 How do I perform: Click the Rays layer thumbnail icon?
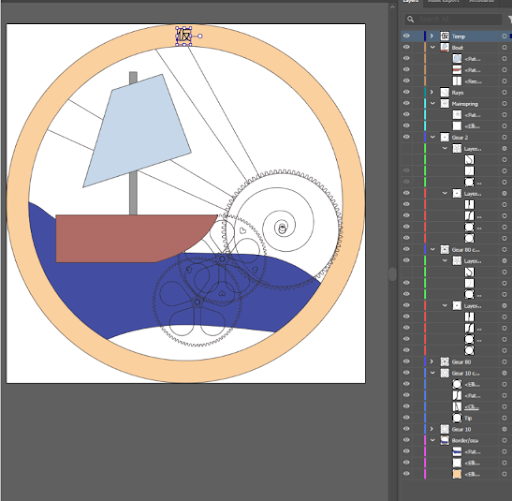445,92
